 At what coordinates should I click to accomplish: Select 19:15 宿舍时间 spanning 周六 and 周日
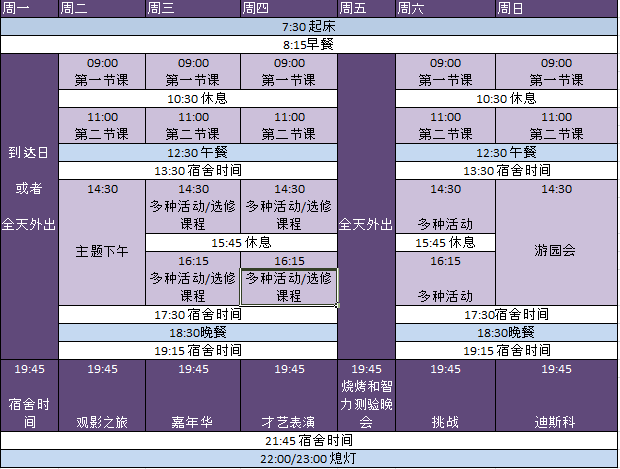[507, 350]
